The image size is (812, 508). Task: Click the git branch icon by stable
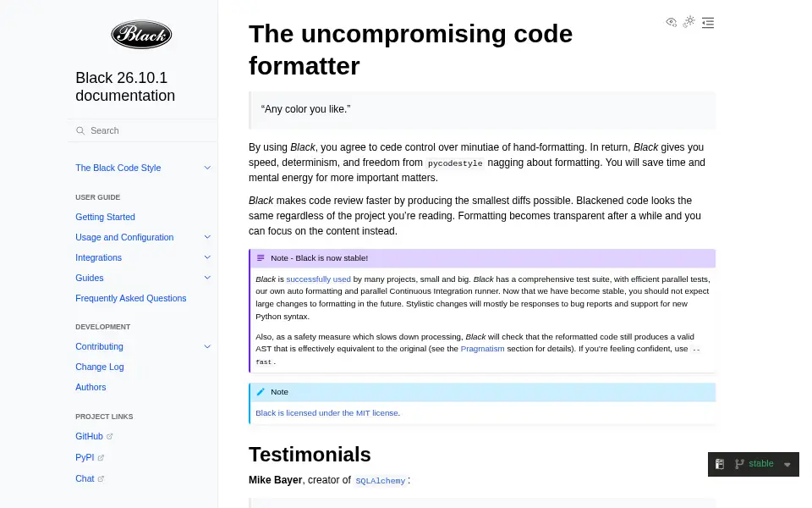coord(739,464)
